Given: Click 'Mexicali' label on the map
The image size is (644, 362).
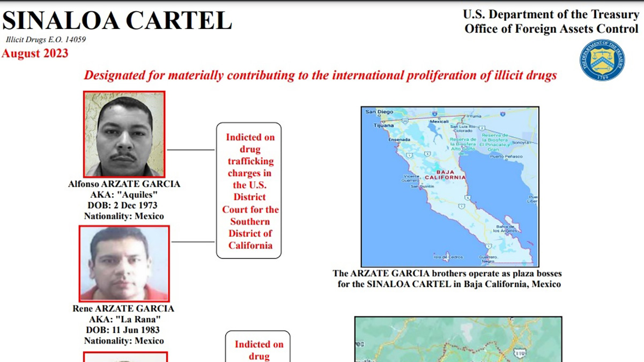Looking at the screenshot, I should [439, 122].
